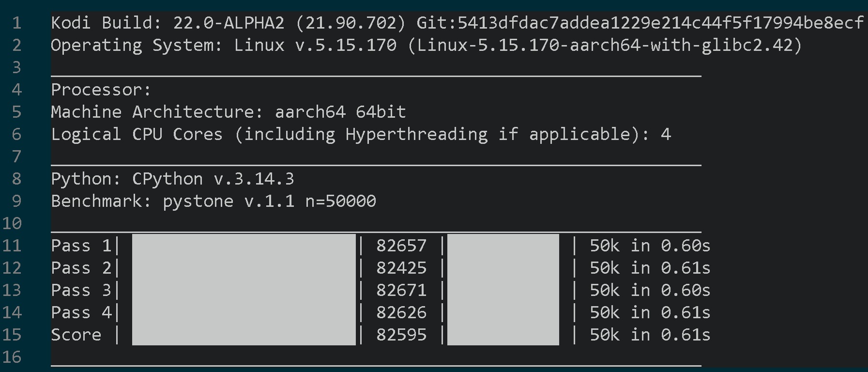Viewport: 868px width, 372px height.
Task: Click the Processor: heading line
Action: (101, 90)
